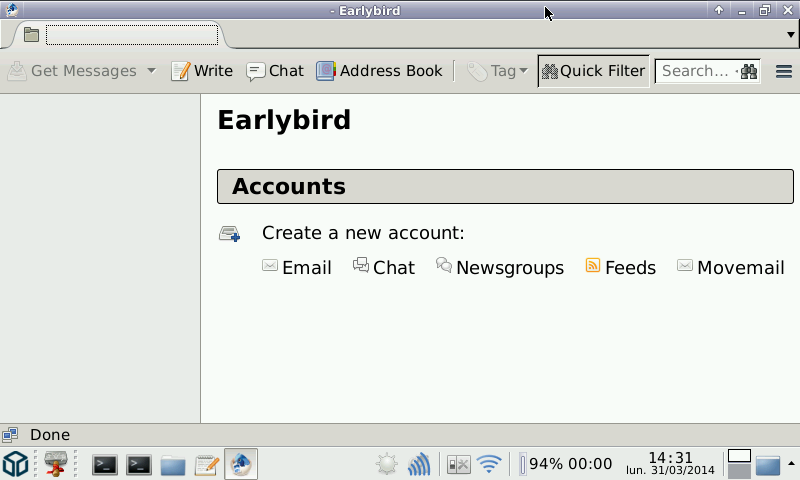Click the brightness sun tray icon
Viewport: 800px width, 480px height.
(386, 464)
